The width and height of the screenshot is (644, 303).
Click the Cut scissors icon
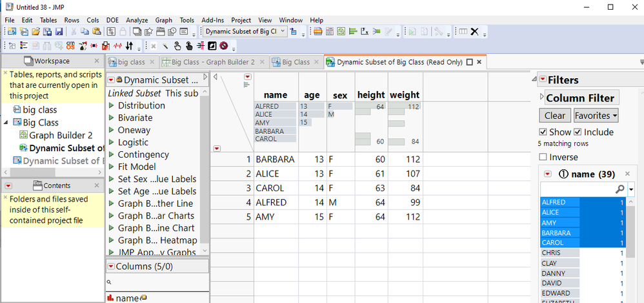[x=74, y=32]
